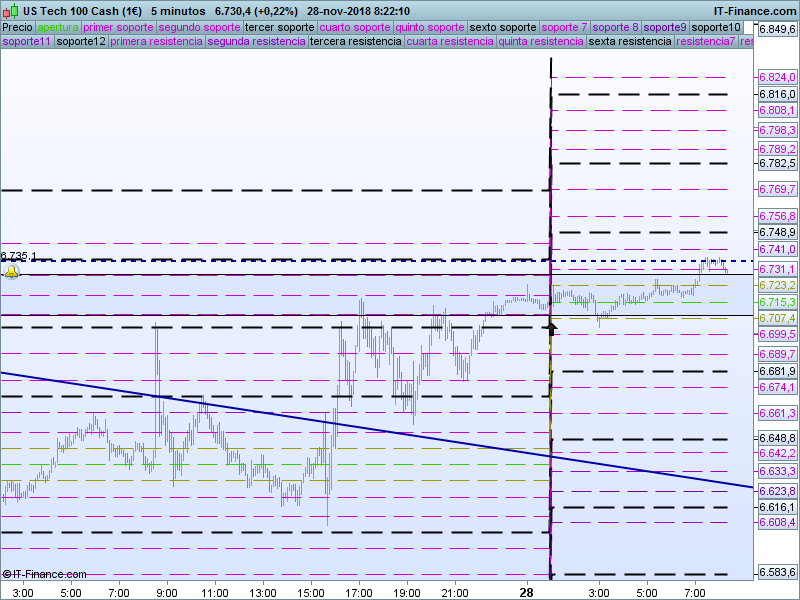The height and width of the screenshot is (600, 800).
Task: Click the magenta 6.661,3 price label
Action: pos(777,413)
